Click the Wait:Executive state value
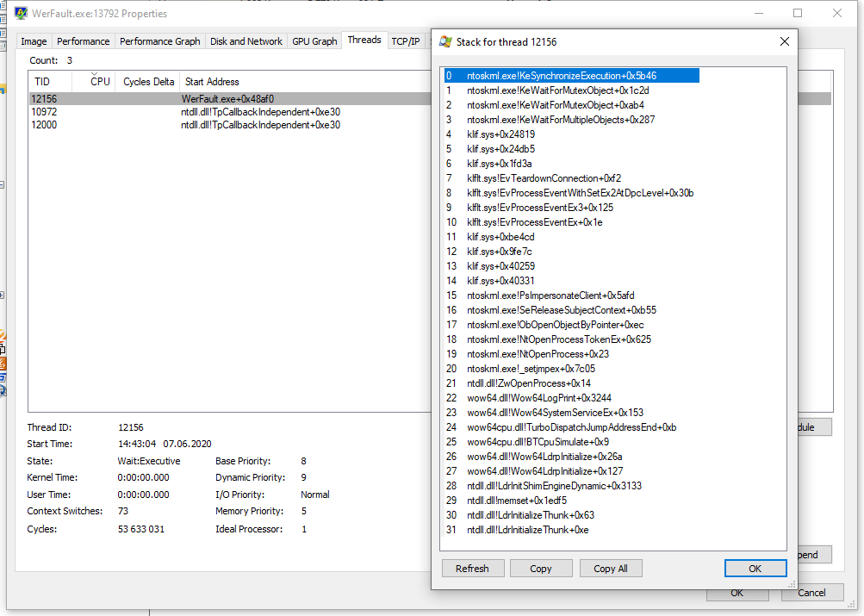Screen dimensions: 864x616 point(149,461)
